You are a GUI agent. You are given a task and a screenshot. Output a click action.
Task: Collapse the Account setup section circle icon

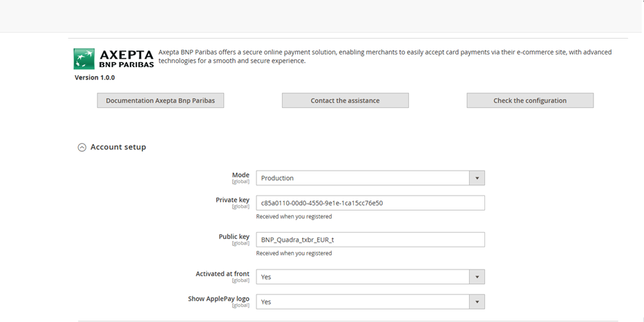coord(82,147)
